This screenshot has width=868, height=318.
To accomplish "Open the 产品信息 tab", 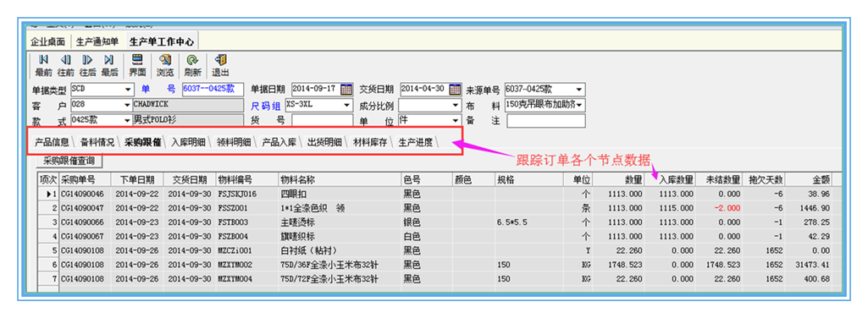I will [52, 142].
